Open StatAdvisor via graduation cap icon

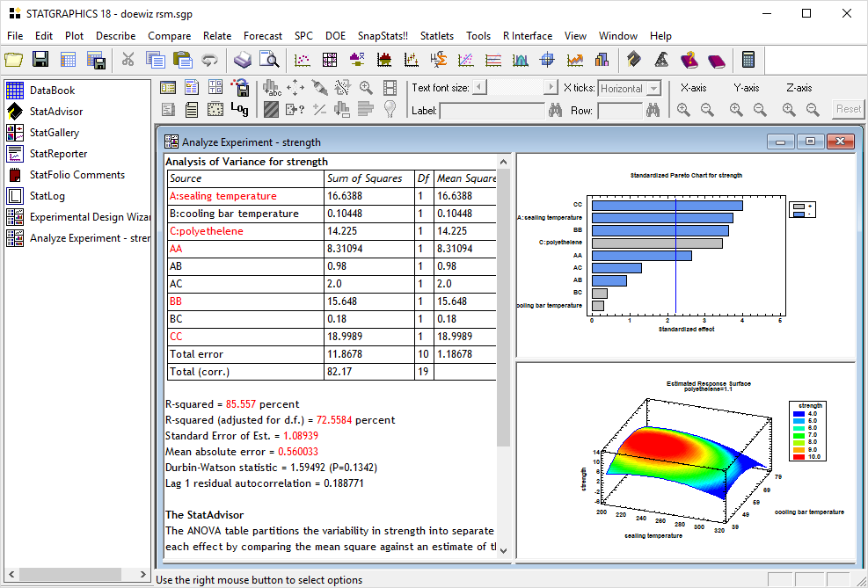click(634, 60)
